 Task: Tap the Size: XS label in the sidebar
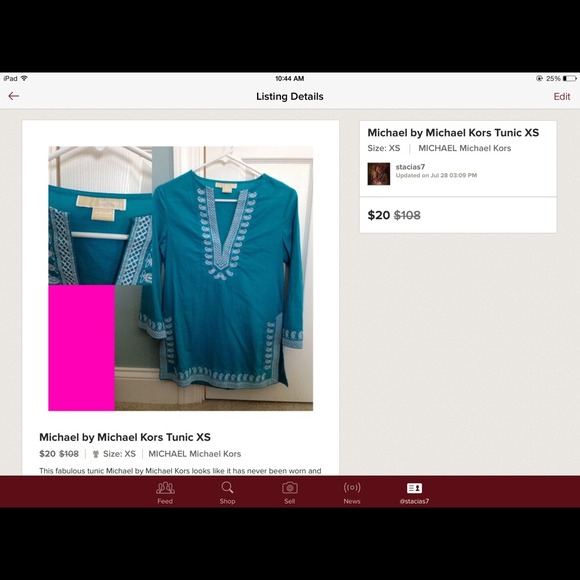(x=384, y=148)
